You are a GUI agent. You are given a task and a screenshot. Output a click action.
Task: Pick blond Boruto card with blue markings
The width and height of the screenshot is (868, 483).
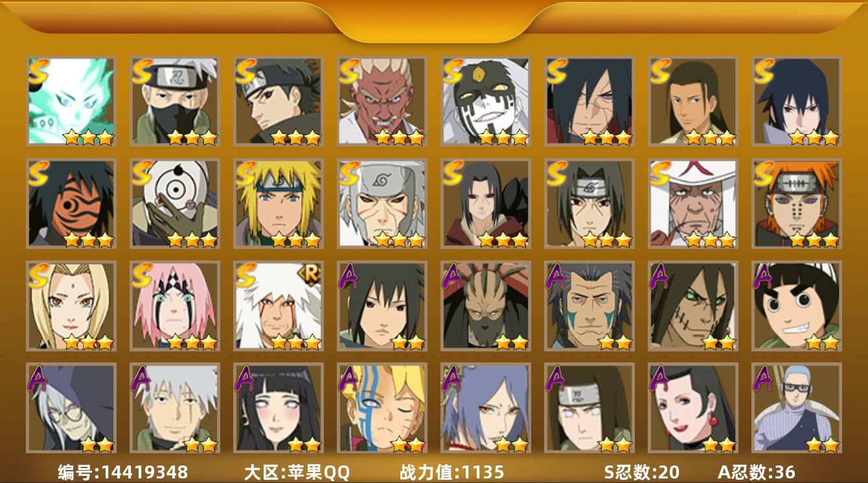[x=382, y=408]
